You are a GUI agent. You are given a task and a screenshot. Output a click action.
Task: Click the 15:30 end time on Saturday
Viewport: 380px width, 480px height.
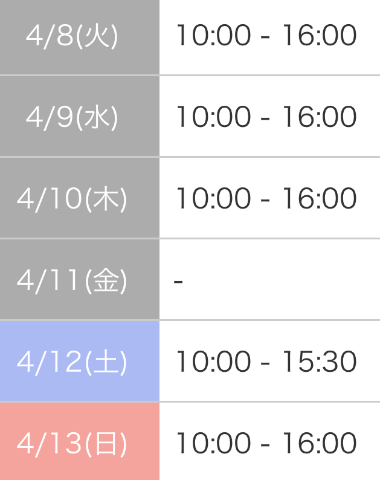[320, 362]
